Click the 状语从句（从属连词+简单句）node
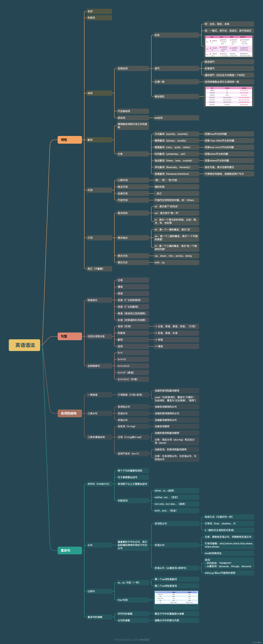This screenshot has height=644, width=263. [176, 568]
